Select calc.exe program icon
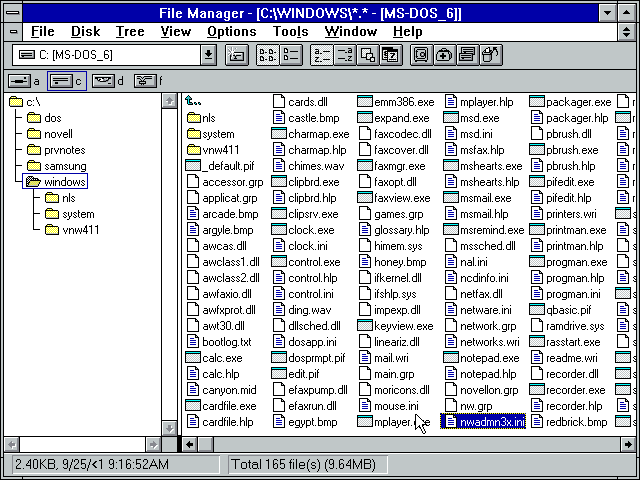Image resolution: width=640 pixels, height=480 pixels. [193, 358]
